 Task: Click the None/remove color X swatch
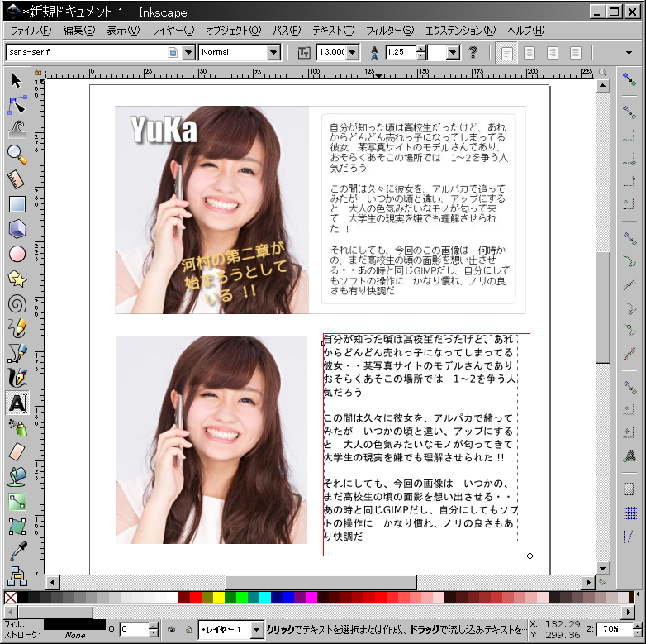[x=10, y=598]
